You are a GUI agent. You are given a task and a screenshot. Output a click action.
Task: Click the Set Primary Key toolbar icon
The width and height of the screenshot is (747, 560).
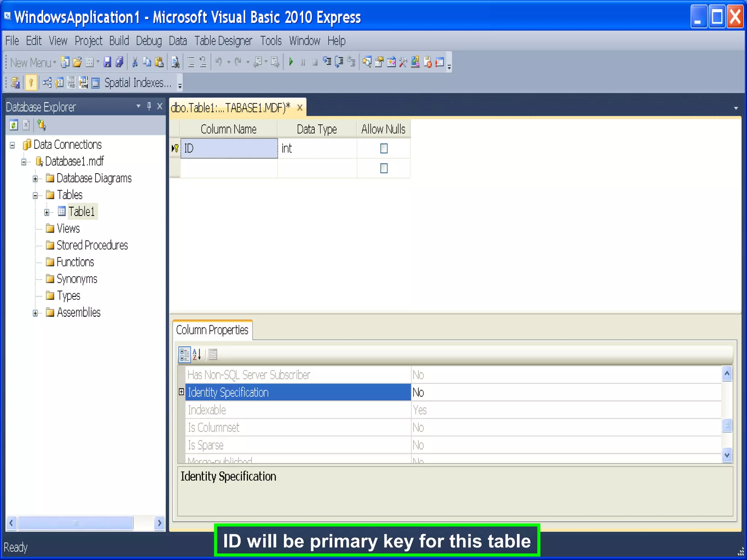[31, 83]
